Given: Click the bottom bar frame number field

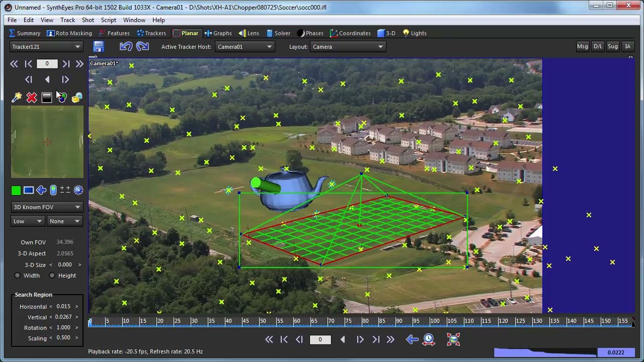Looking at the screenshot, I should (x=320, y=340).
